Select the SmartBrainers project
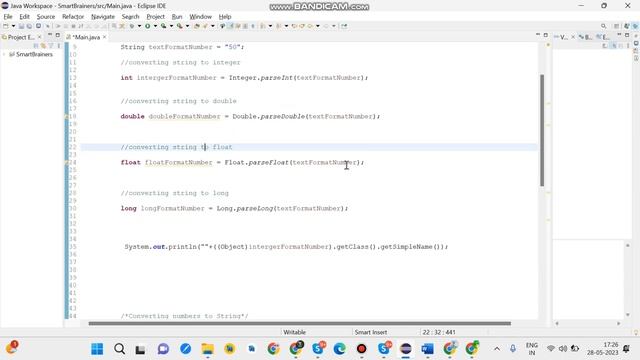This screenshot has width=640, height=360. [x=34, y=54]
